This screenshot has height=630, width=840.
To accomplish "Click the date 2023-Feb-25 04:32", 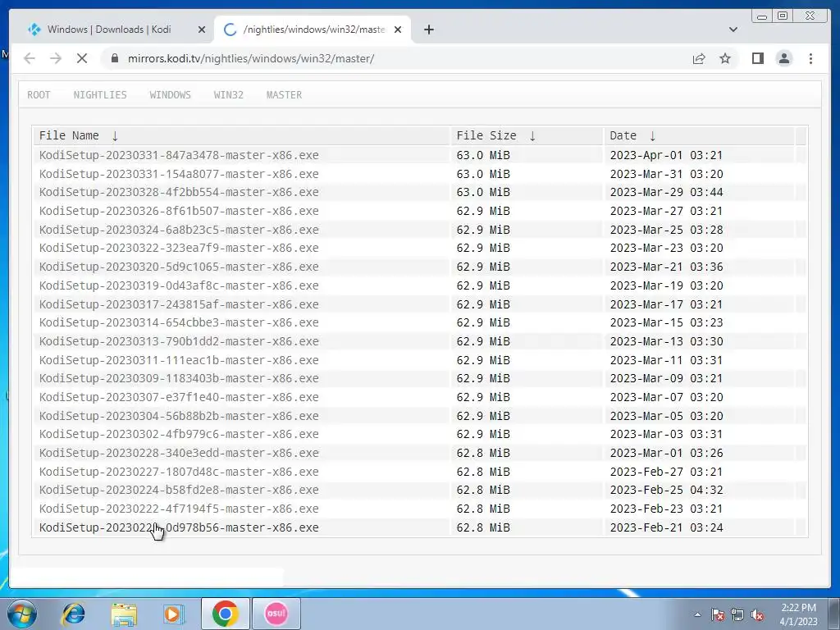I will [666, 490].
